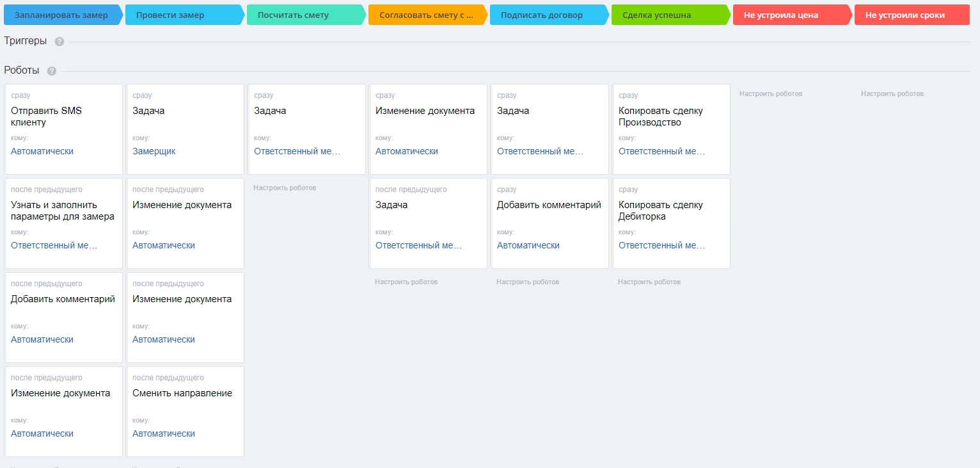Click the red Не устроила цена stage
Image resolution: width=980 pixels, height=468 pixels.
point(791,15)
